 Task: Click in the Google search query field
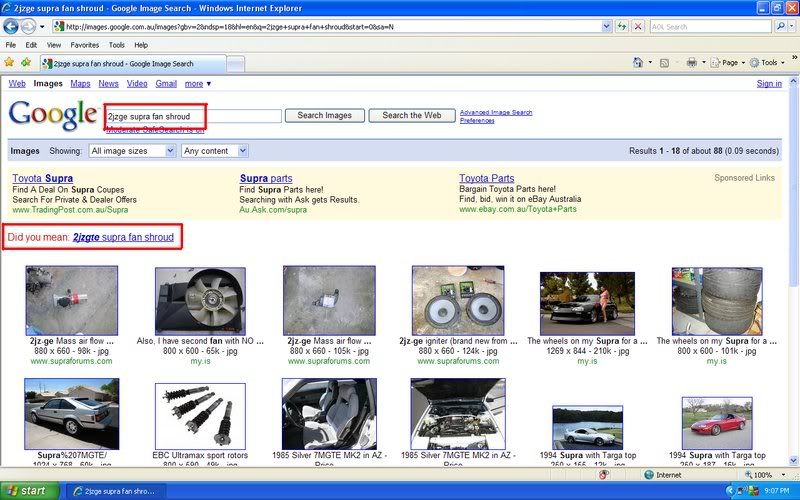coord(193,116)
